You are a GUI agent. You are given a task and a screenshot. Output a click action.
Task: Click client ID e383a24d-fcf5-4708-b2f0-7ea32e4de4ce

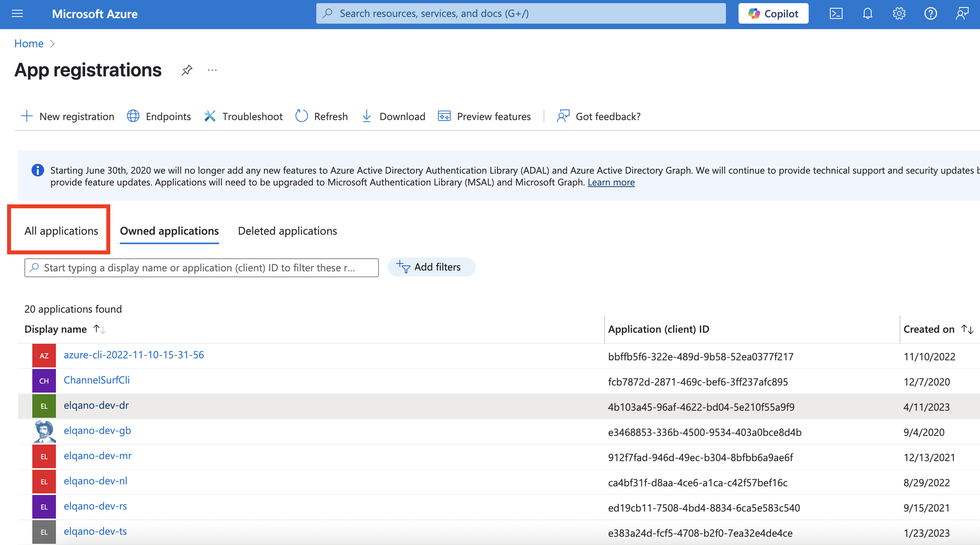coord(700,533)
